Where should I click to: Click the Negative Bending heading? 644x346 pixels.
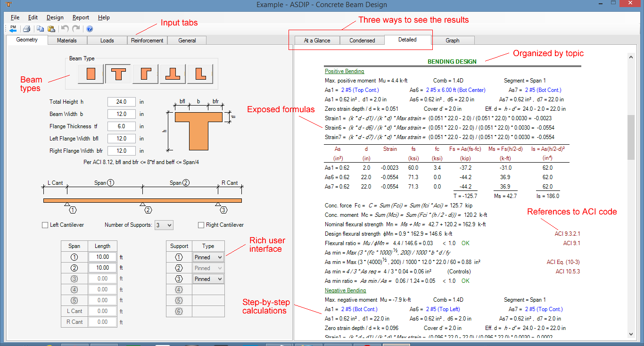click(345, 290)
